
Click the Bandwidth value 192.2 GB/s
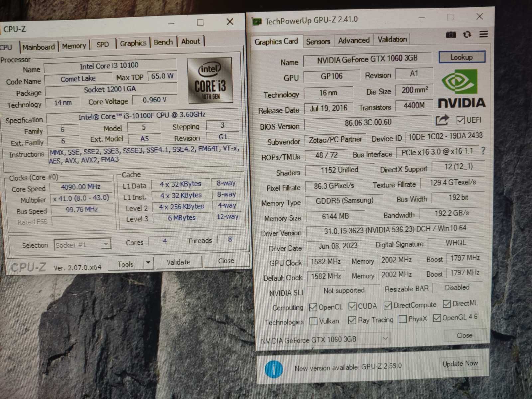coord(452,213)
